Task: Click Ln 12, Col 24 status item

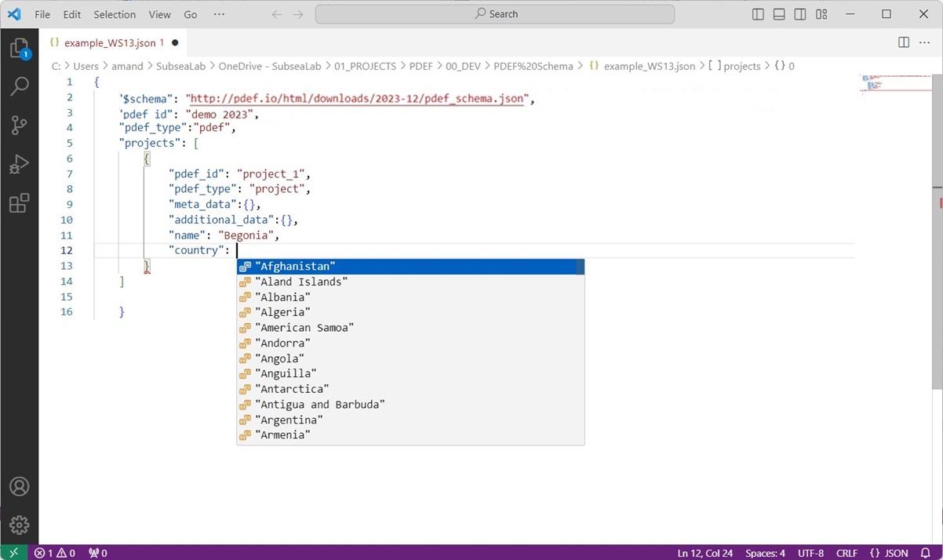Action: tap(705, 553)
